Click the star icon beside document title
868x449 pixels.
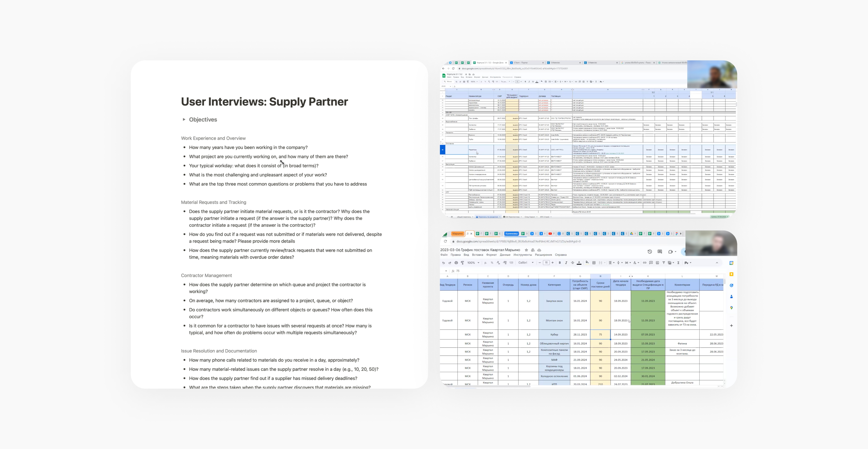click(526, 250)
